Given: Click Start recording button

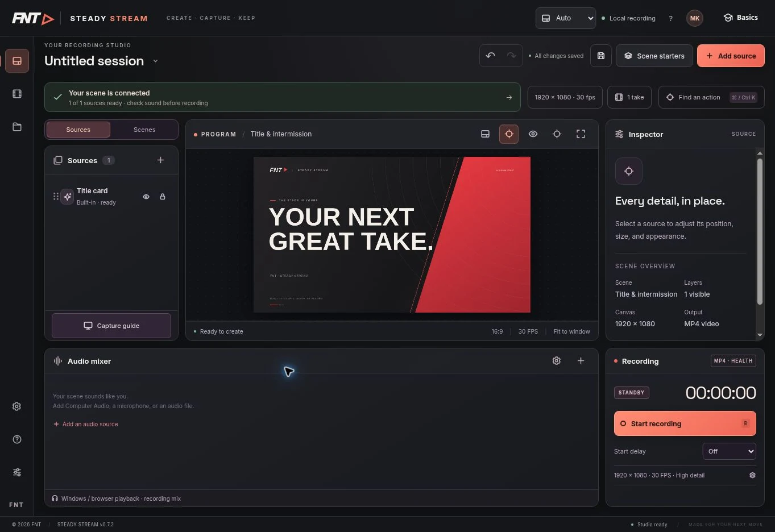Looking at the screenshot, I should tap(685, 423).
